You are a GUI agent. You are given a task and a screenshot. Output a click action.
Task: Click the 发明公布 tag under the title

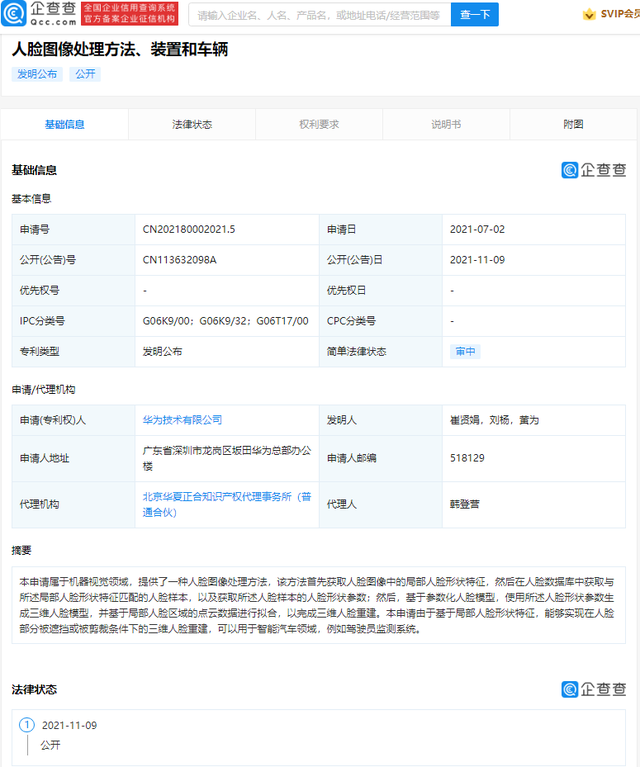click(x=37, y=74)
